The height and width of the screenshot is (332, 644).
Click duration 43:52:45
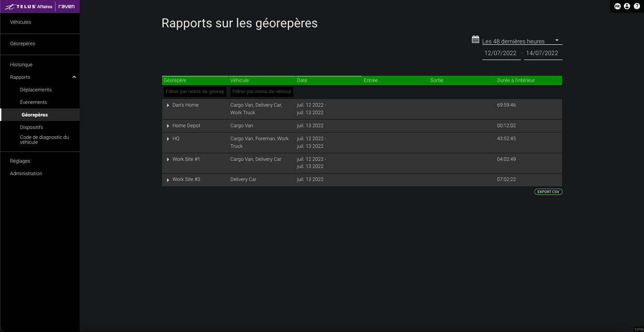tap(506, 138)
